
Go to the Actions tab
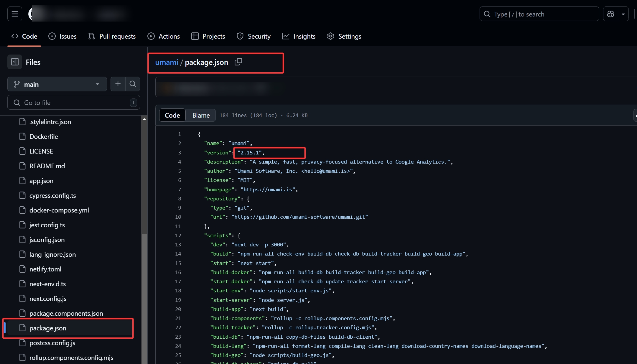(x=164, y=36)
